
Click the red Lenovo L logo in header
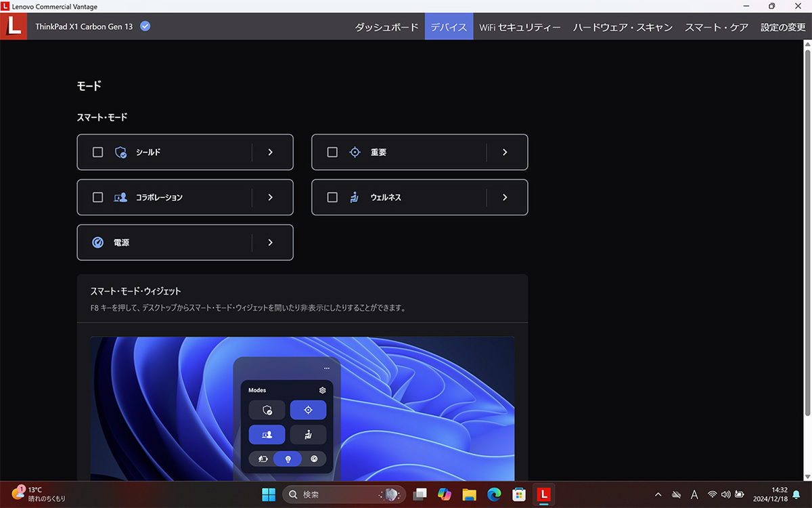click(x=14, y=26)
